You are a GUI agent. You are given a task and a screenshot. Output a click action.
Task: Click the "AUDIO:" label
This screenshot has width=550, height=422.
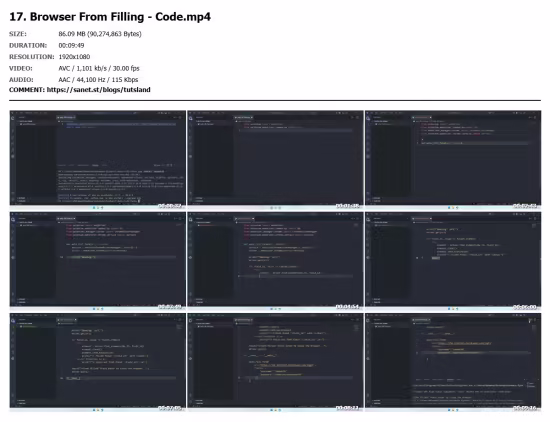(x=21, y=80)
